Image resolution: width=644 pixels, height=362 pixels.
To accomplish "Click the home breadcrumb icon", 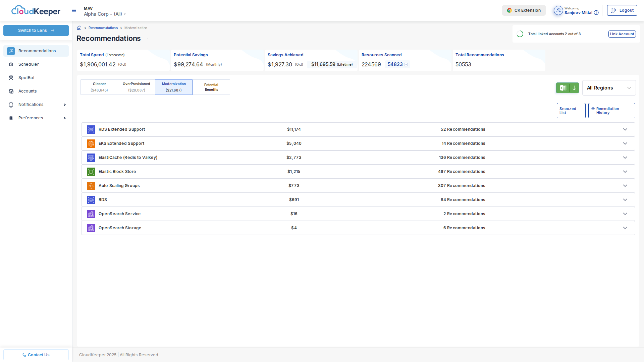I will tap(79, 28).
